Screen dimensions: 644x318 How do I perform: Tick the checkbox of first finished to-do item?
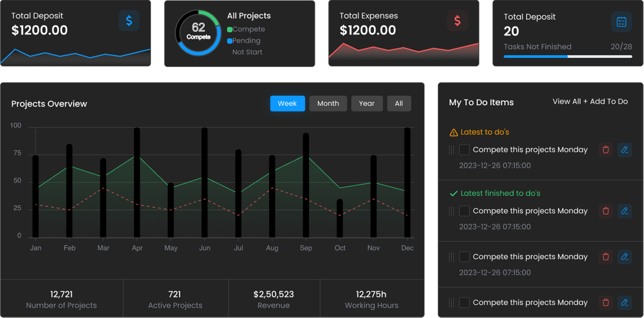coord(464,211)
